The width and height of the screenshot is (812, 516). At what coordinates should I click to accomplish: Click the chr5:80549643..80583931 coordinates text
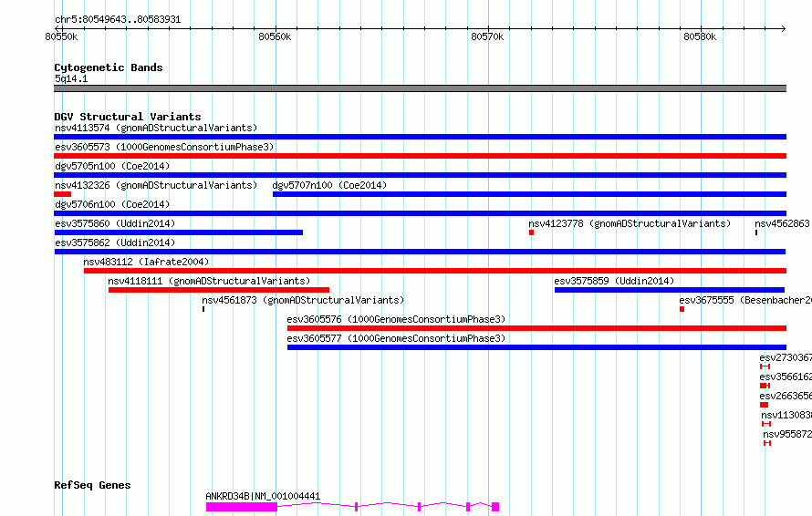click(118, 20)
